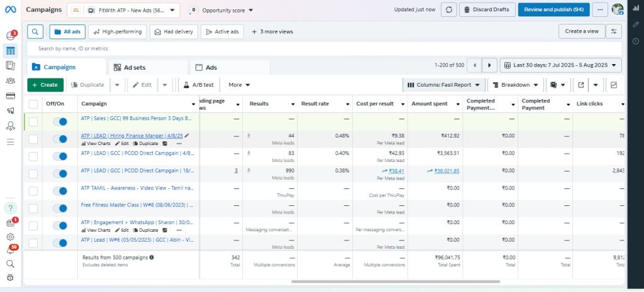Open history clock icon in right rail

636,41
